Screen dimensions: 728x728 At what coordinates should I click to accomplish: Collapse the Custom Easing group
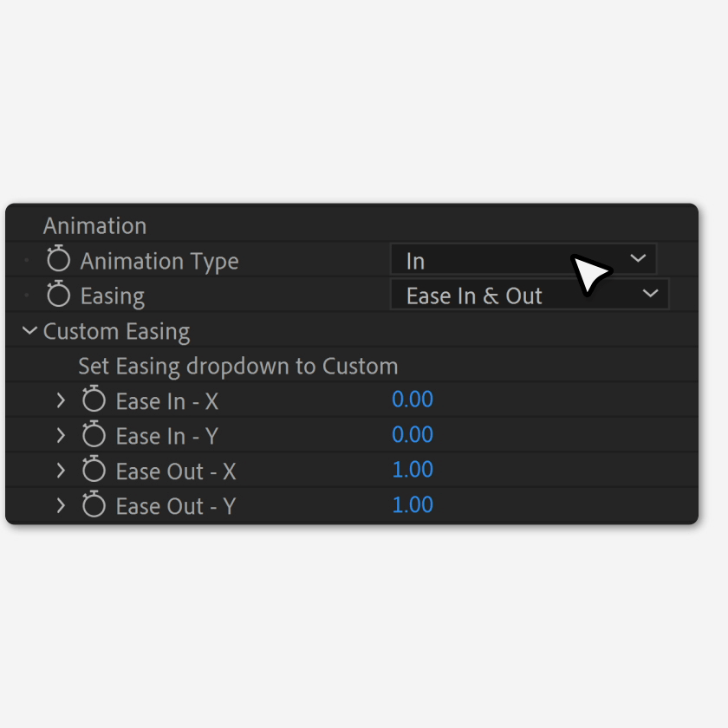coord(29,330)
